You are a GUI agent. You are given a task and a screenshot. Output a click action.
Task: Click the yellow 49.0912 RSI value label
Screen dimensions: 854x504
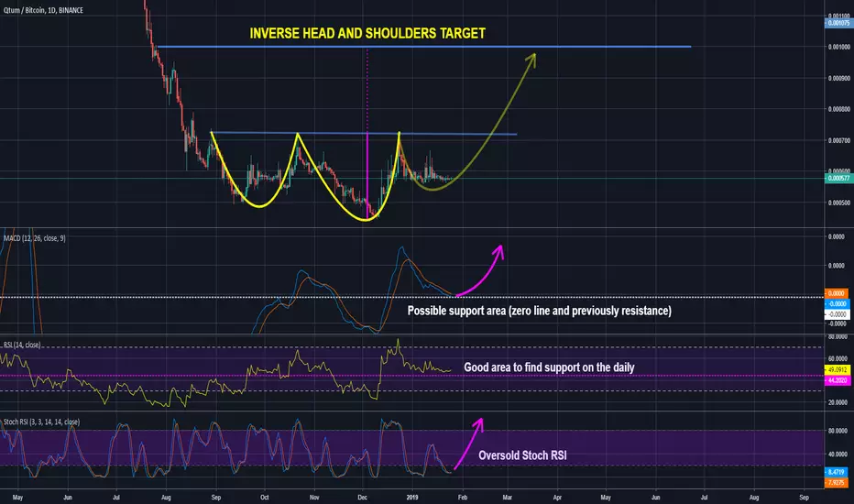838,370
